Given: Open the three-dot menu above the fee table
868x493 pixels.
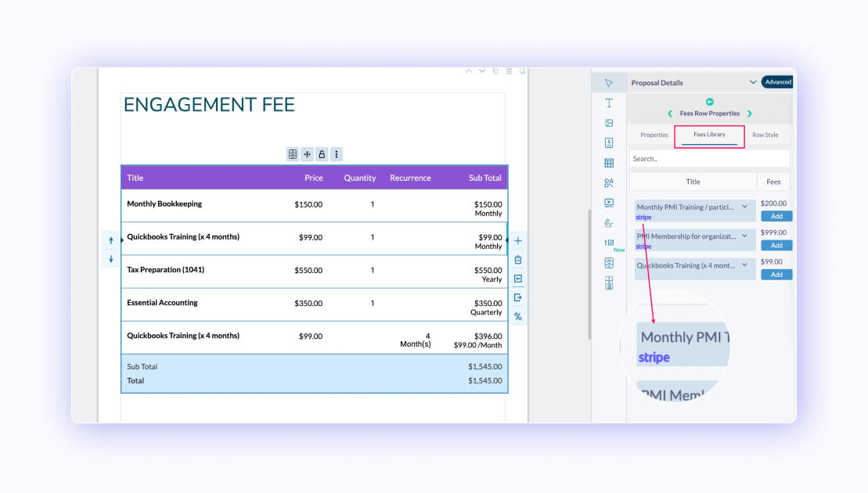Looking at the screenshot, I should [x=336, y=154].
